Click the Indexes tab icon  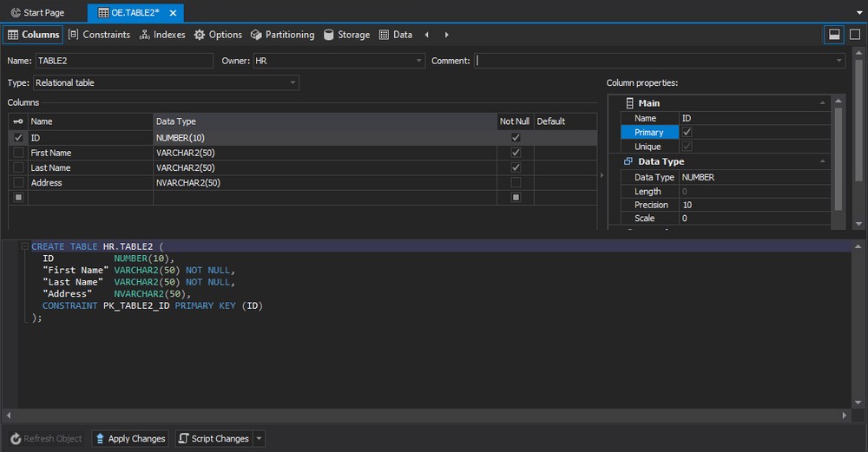pyautogui.click(x=144, y=35)
